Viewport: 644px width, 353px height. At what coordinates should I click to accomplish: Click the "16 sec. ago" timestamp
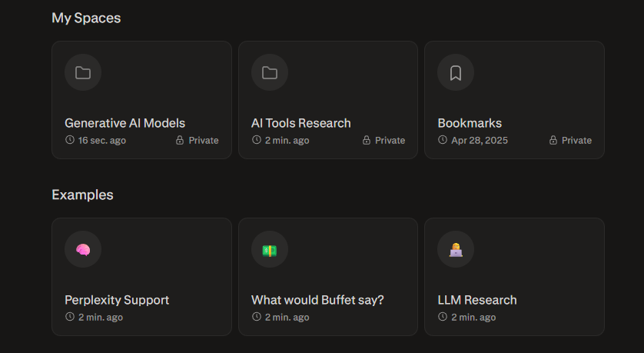[x=102, y=141]
